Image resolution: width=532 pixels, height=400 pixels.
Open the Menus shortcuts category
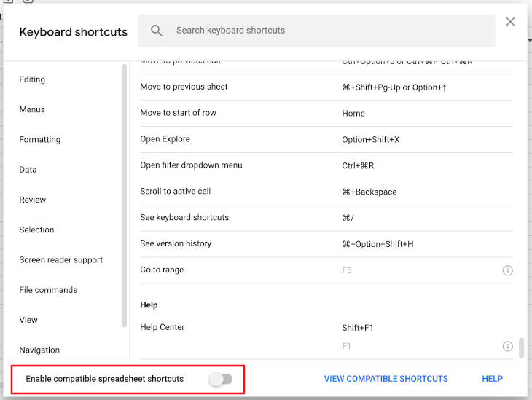[x=32, y=109]
